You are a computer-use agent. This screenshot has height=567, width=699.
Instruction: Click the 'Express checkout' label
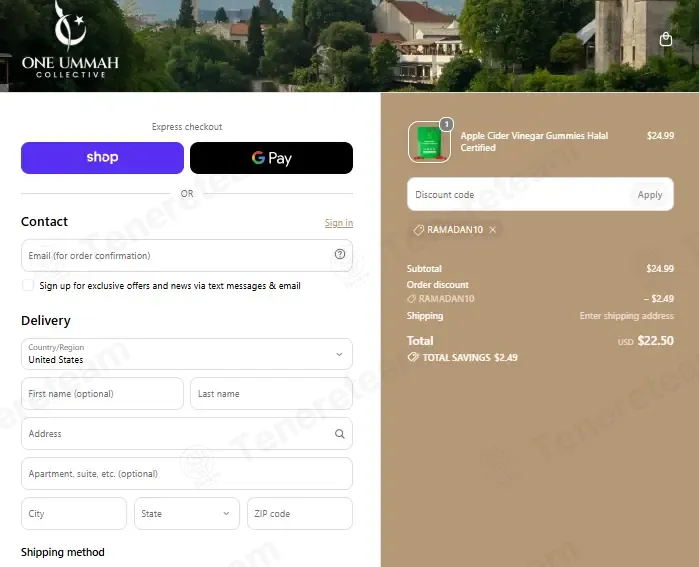(187, 127)
